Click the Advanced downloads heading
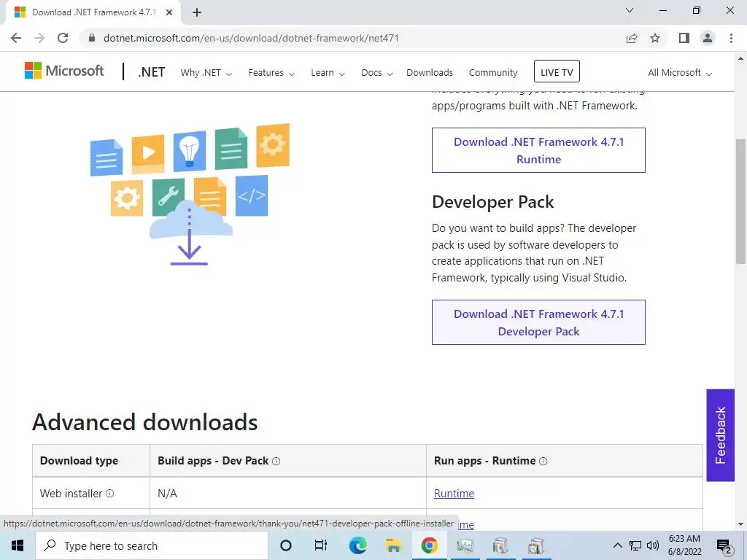Image resolution: width=747 pixels, height=560 pixels. tap(145, 422)
